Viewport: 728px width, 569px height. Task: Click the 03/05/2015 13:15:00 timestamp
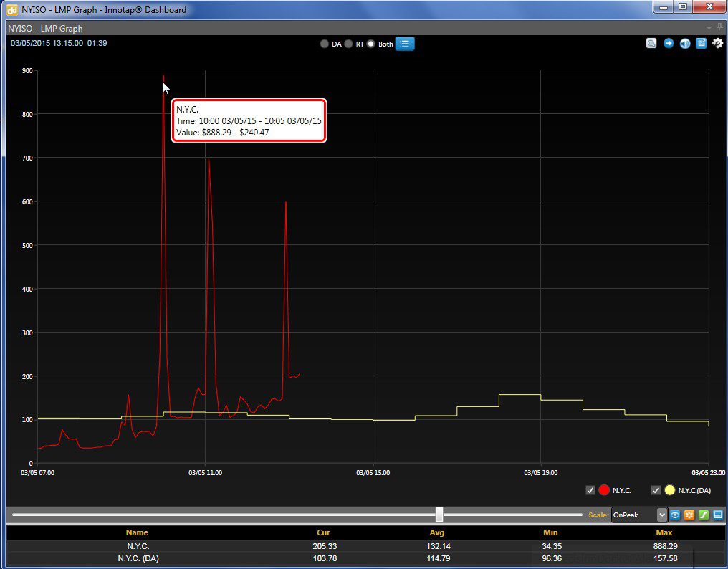[47, 43]
